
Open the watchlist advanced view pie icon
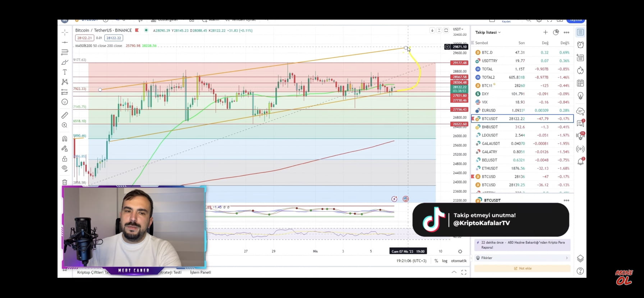(556, 32)
